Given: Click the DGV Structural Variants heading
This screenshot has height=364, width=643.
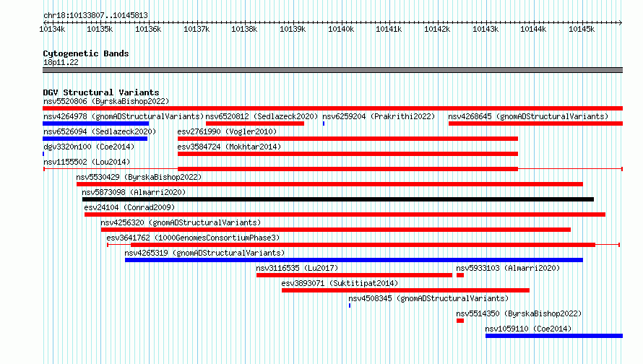Looking at the screenshot, I should [101, 92].
